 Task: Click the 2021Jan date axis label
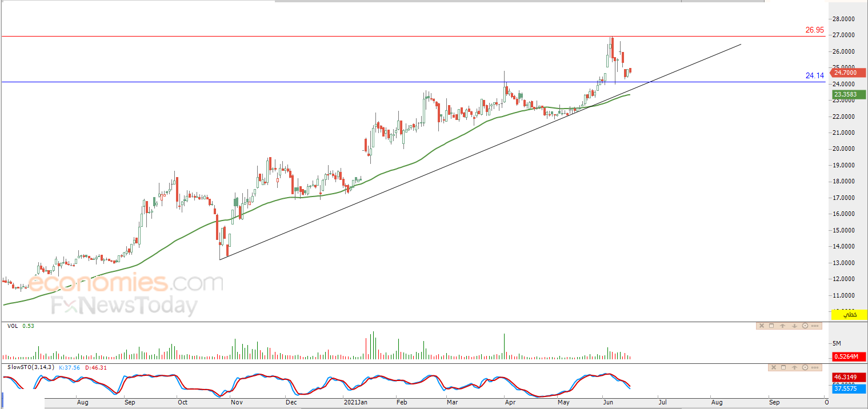[x=356, y=402]
